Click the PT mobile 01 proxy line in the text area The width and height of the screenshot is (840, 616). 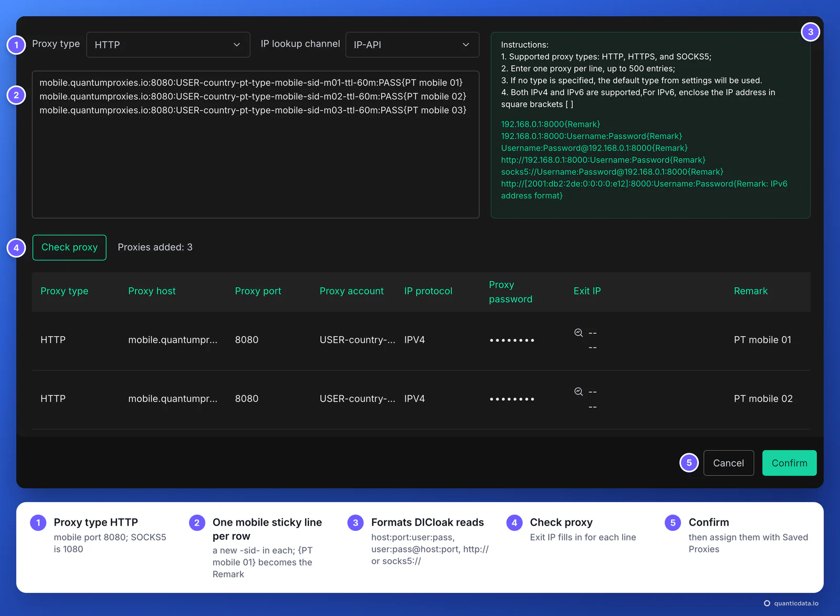(x=251, y=83)
